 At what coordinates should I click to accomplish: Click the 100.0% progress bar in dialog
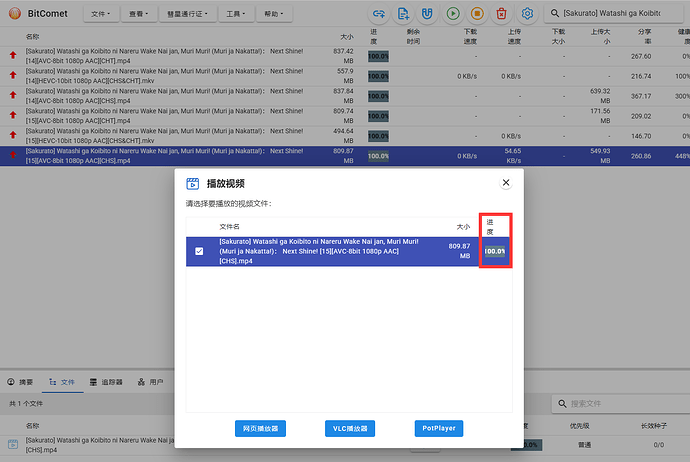point(495,251)
